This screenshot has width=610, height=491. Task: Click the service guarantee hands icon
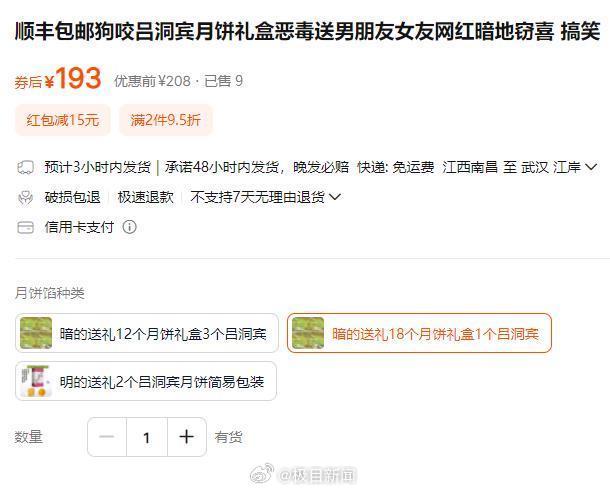click(x=26, y=197)
